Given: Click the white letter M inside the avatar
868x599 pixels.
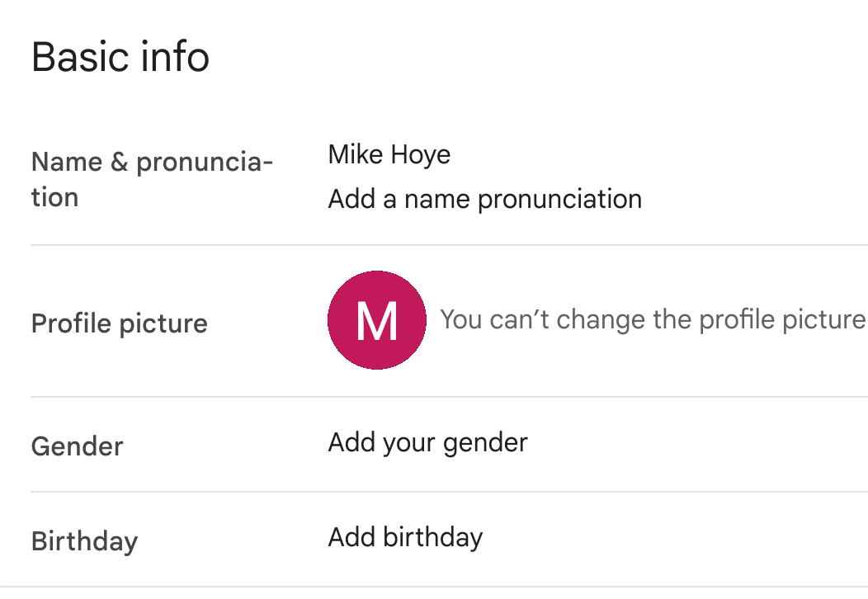Looking at the screenshot, I should point(377,321).
